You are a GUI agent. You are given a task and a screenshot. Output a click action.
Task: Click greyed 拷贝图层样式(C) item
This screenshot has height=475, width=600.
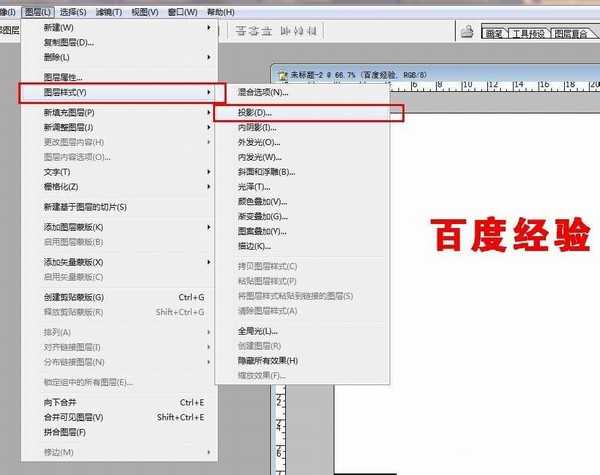302,266
